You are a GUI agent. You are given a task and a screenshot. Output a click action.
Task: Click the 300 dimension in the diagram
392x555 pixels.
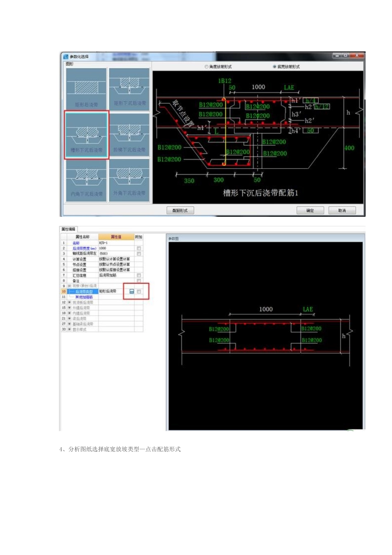(x=219, y=180)
